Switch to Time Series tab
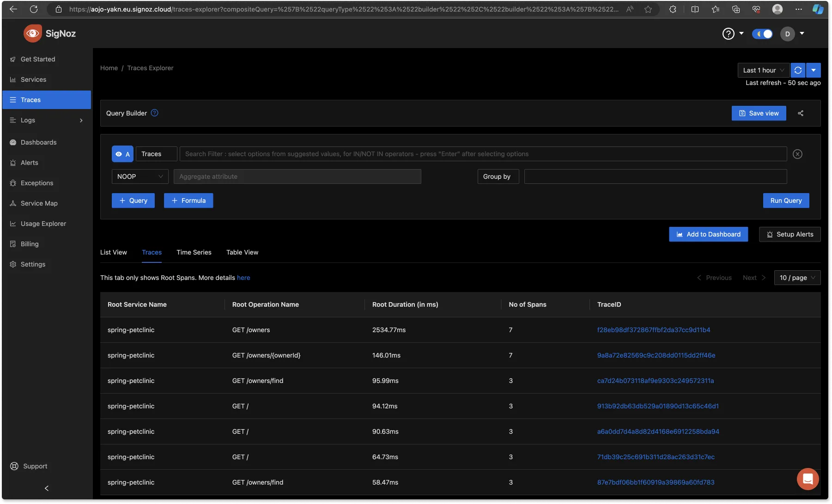The height and width of the screenshot is (504, 832). pyautogui.click(x=194, y=252)
